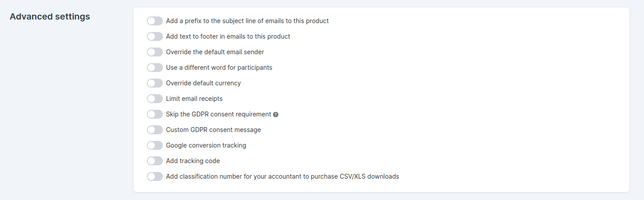The image size is (644, 200).
Task: Enable the accountant classification number switch
Action: 155,176
